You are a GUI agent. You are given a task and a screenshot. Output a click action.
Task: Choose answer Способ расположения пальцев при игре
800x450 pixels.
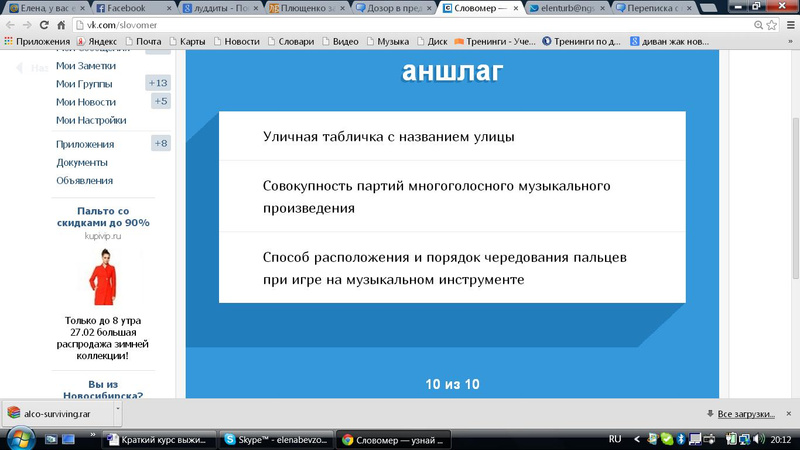(x=452, y=268)
